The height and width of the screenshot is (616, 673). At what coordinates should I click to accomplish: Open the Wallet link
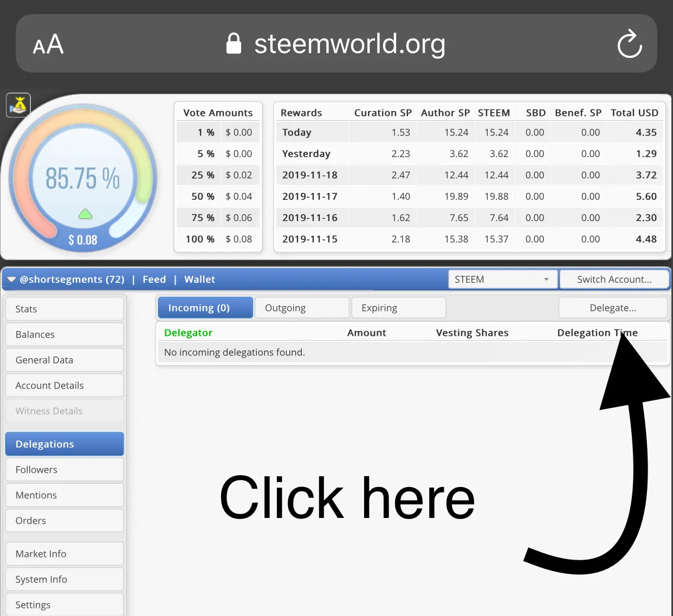pyautogui.click(x=199, y=280)
